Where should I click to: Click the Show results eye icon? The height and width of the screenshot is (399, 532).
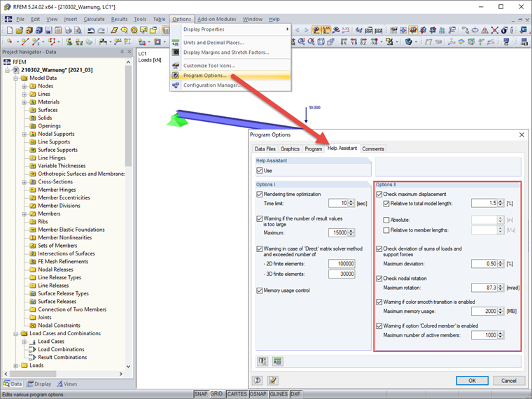[336, 31]
